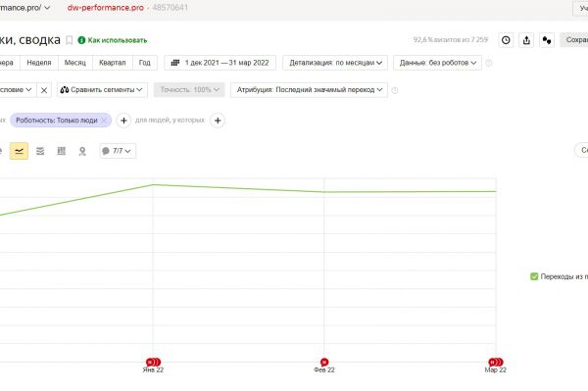Click the Фев 22 annotation marker
Screen dimensions: 588x391
coord(324,363)
